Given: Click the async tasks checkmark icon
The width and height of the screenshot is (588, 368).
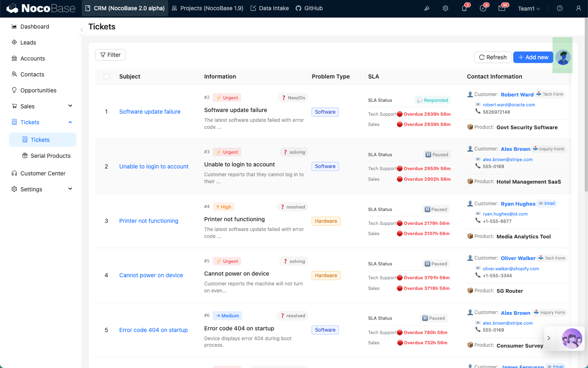Looking at the screenshot, I should [483, 8].
